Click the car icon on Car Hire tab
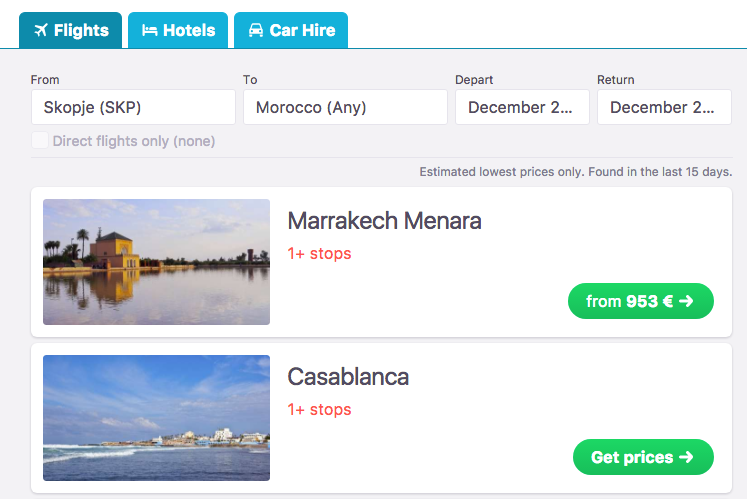The width and height of the screenshot is (747, 499). pyautogui.click(x=256, y=30)
